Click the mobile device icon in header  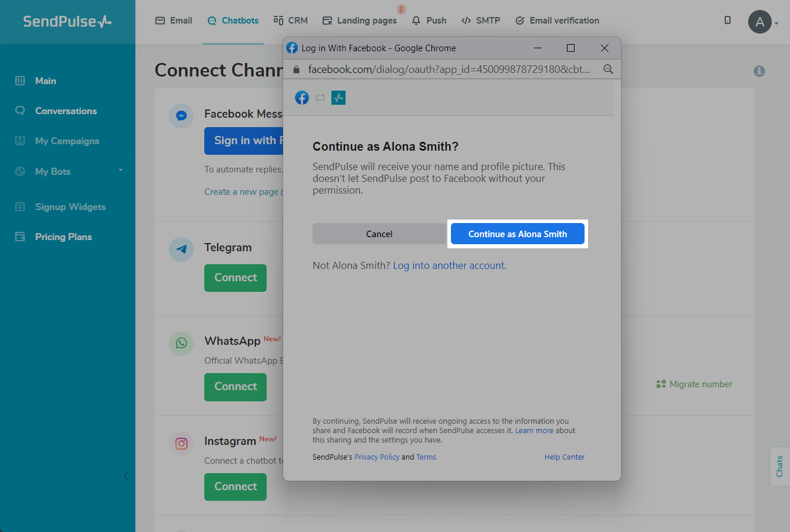[x=728, y=21]
